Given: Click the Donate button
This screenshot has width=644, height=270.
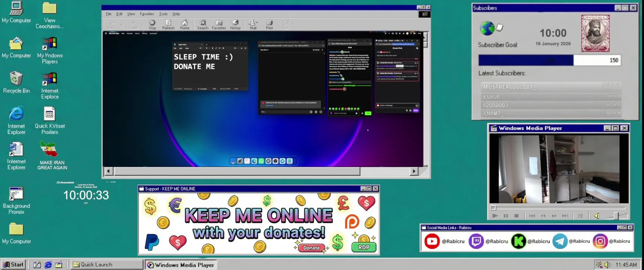Looking at the screenshot, I should [311, 247].
